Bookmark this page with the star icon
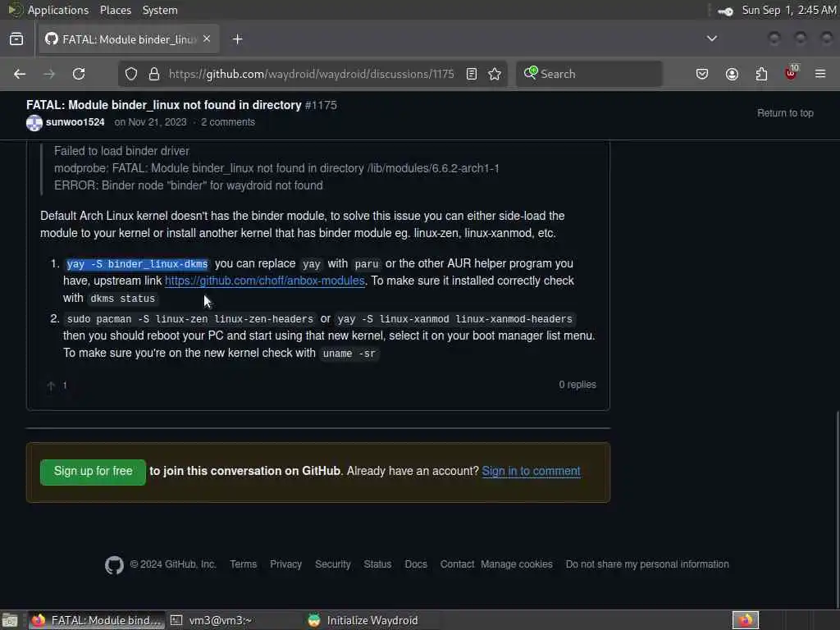This screenshot has height=630, width=840. 495,74
